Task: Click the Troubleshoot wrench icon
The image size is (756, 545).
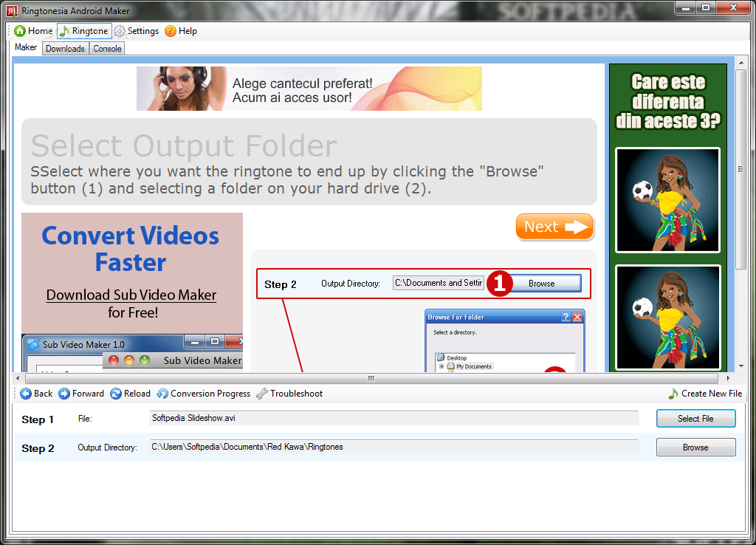Action: 262,394
